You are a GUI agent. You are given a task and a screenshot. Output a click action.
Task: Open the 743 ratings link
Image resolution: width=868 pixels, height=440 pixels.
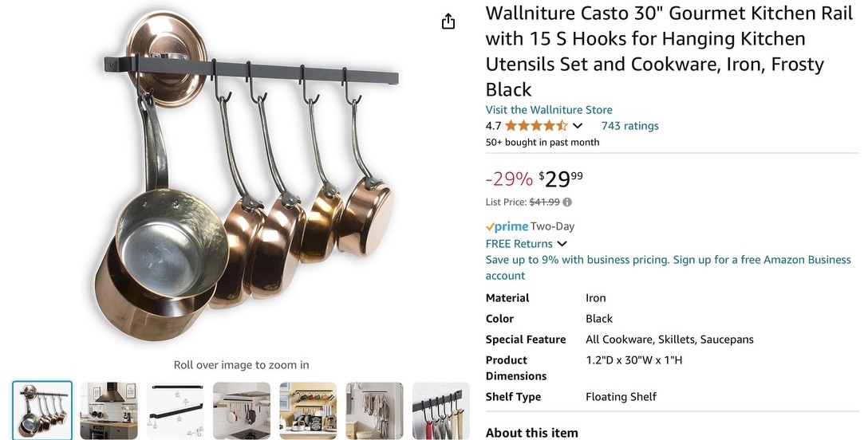click(x=630, y=126)
